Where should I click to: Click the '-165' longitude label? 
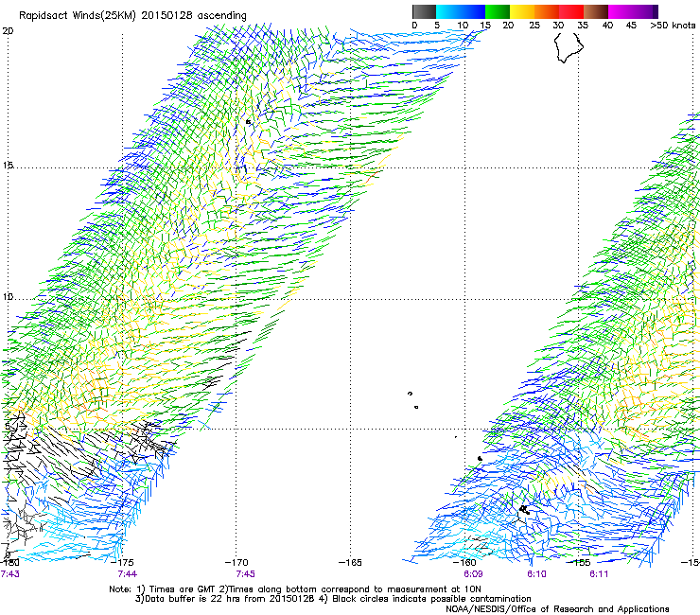click(x=350, y=562)
